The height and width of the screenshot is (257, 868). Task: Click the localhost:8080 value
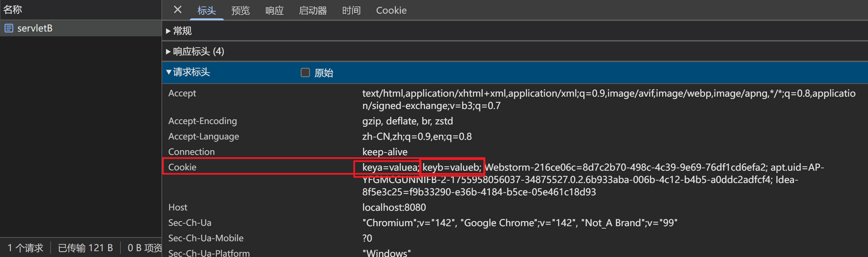coord(394,207)
